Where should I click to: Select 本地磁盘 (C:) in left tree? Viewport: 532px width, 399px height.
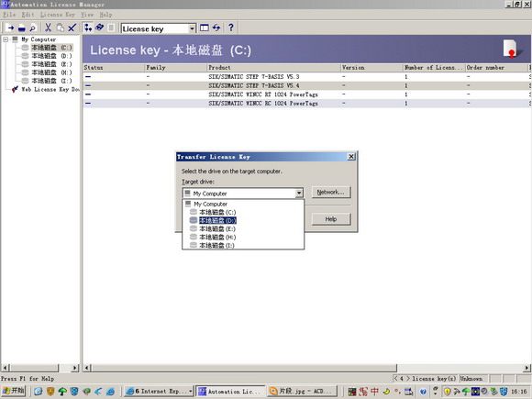(52, 48)
